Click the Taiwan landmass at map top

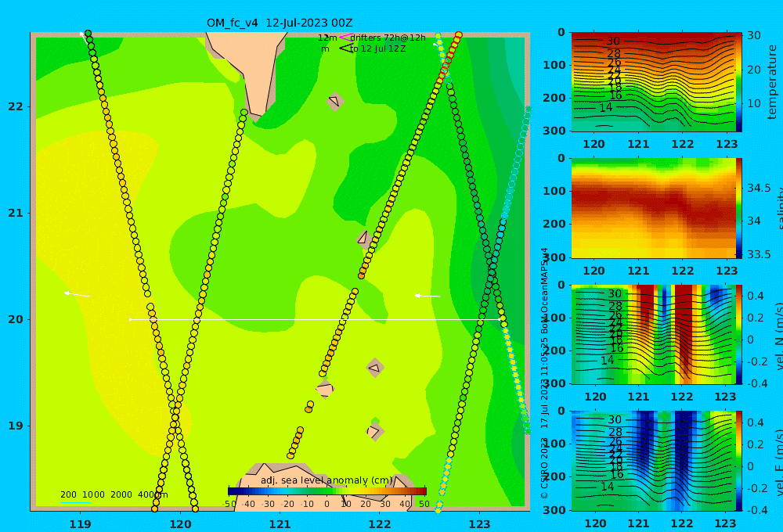[251, 70]
